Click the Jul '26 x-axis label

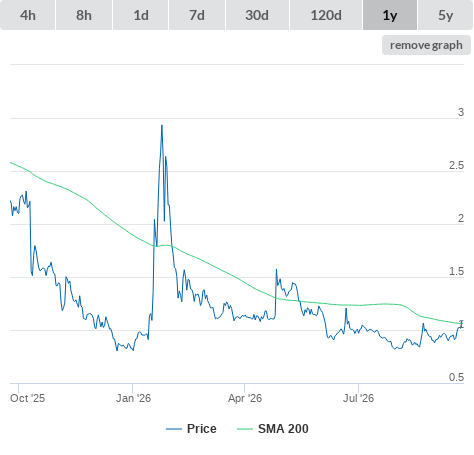click(358, 398)
